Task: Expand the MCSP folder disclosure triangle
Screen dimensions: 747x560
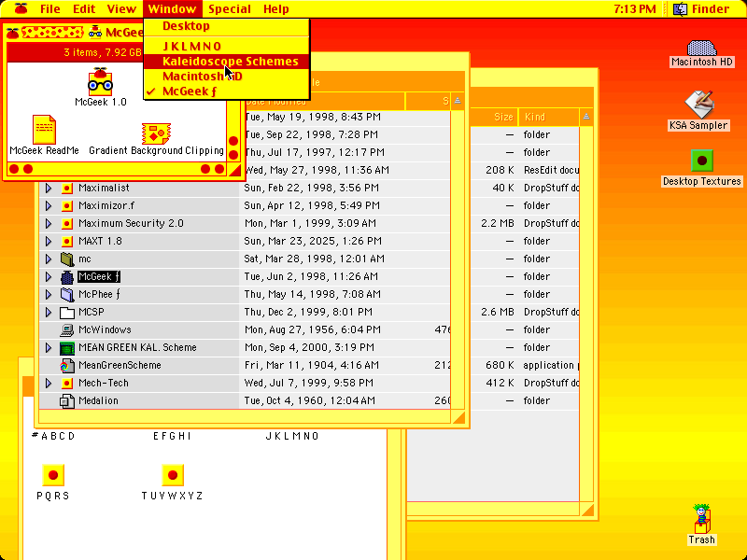Action: coord(49,313)
